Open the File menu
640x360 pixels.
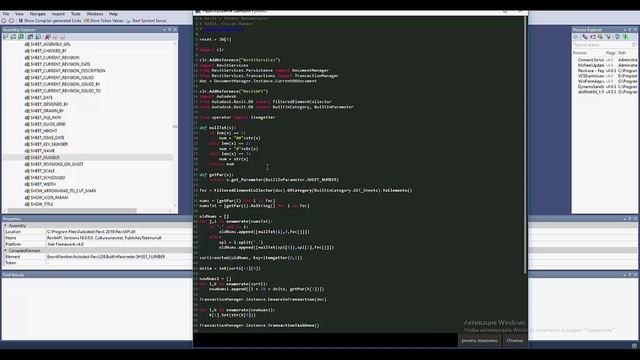click(6, 14)
